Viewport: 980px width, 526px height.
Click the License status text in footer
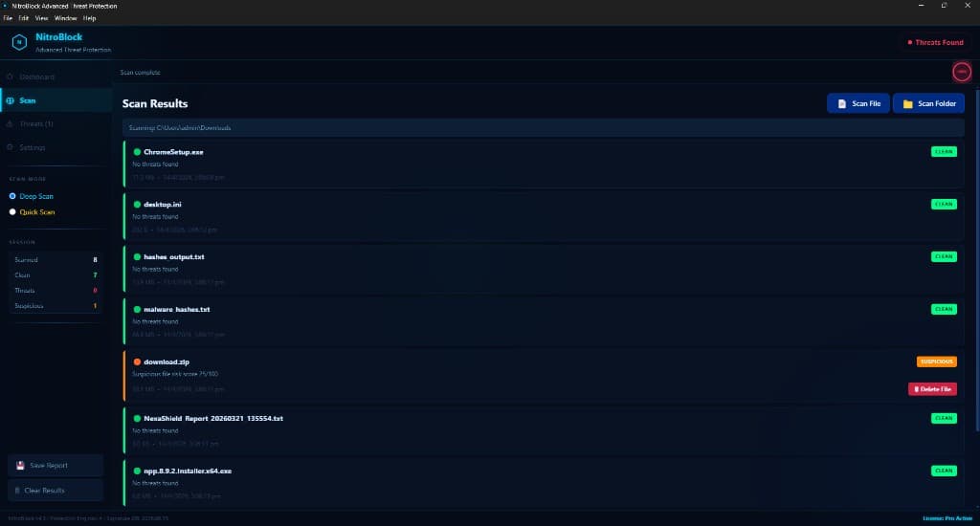(947, 518)
